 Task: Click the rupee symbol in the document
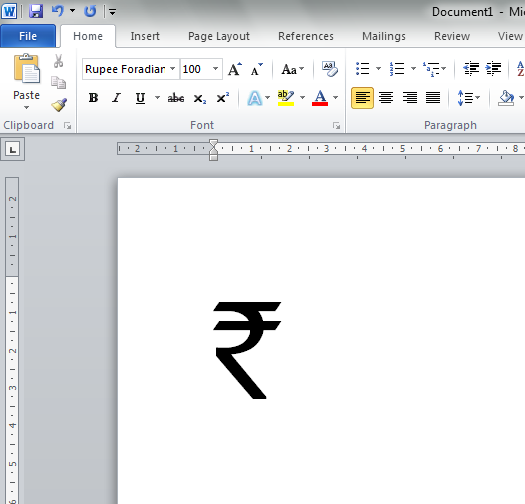247,350
